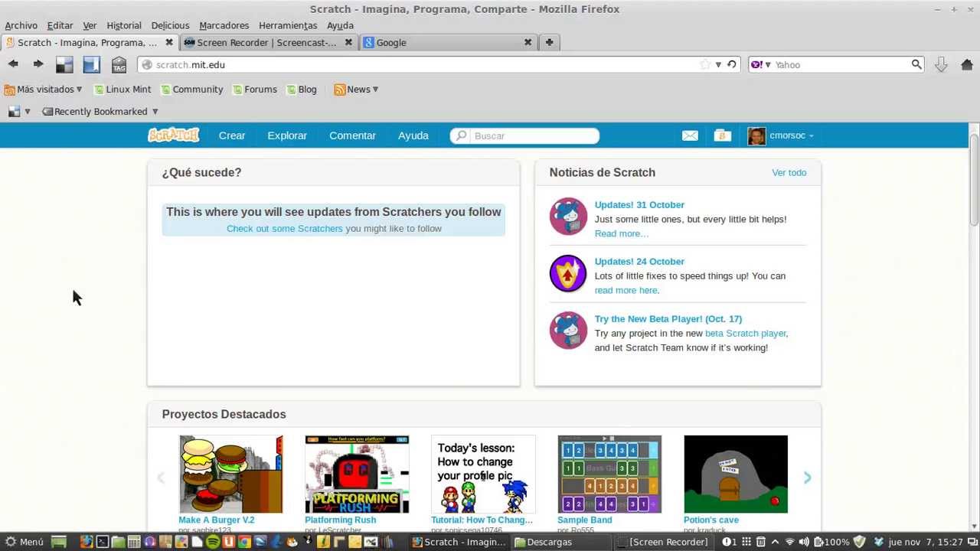
Task: Open the Historial menu
Action: (124, 25)
